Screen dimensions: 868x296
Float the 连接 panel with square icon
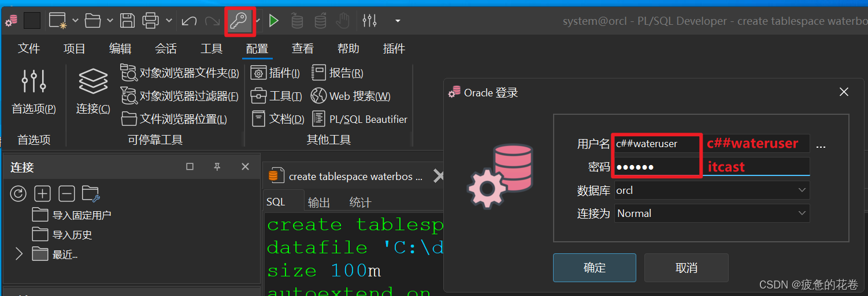(x=190, y=167)
